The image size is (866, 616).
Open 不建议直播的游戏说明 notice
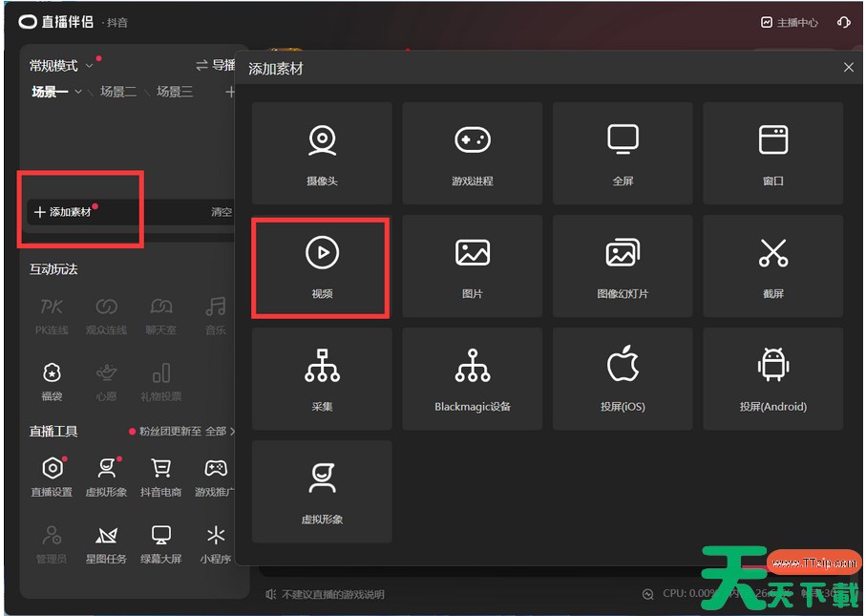[x=332, y=594]
